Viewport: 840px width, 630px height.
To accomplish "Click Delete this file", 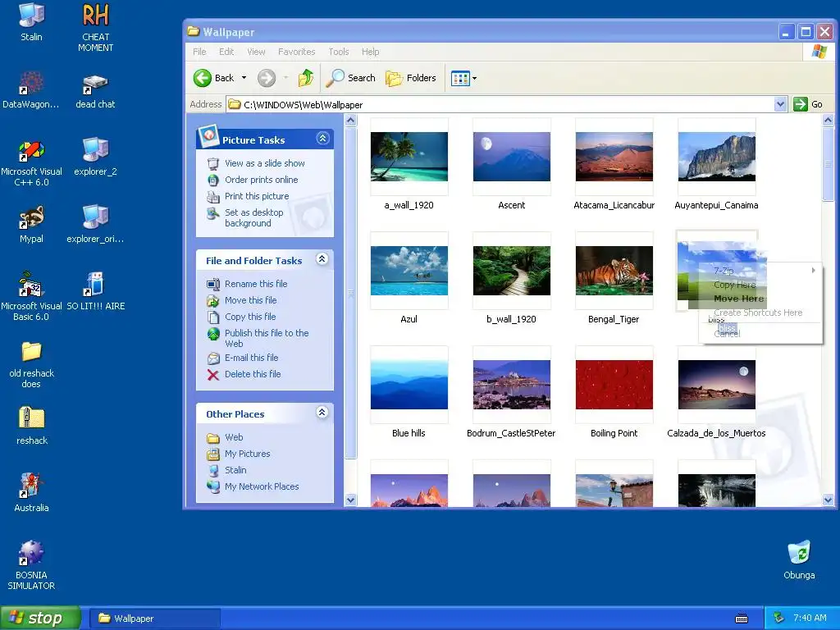I will (253, 374).
